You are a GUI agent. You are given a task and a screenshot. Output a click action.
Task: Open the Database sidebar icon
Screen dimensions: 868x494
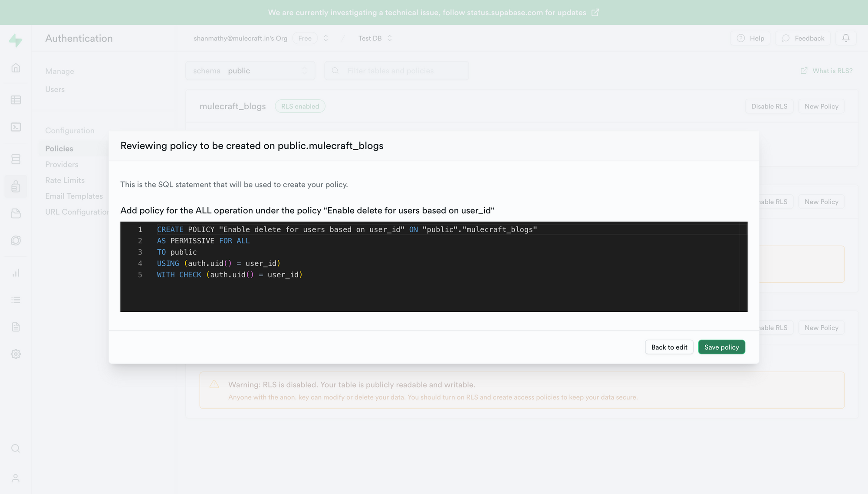pos(16,159)
